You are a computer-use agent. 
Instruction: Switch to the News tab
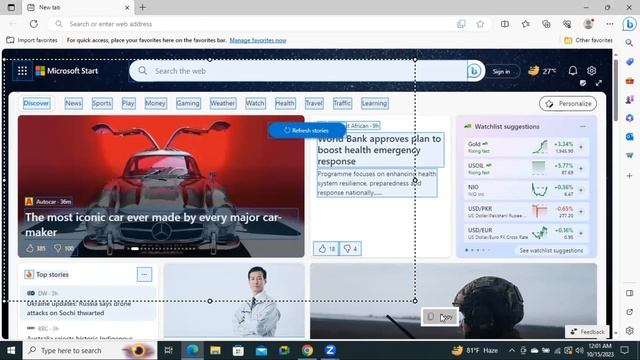pos(73,103)
